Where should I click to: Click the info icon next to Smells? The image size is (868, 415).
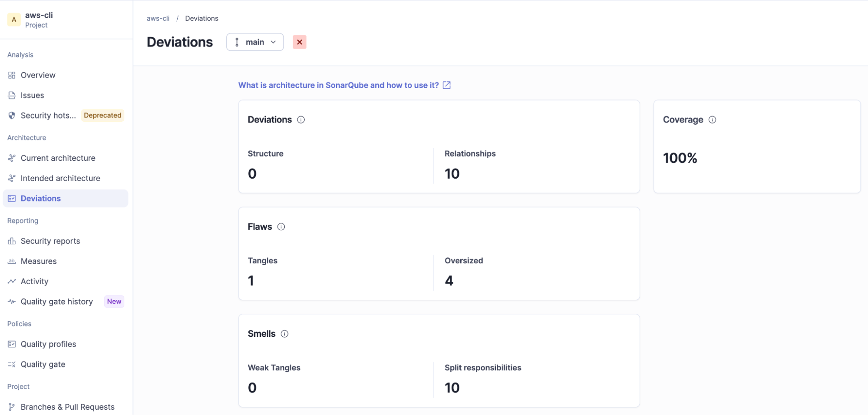click(x=284, y=334)
